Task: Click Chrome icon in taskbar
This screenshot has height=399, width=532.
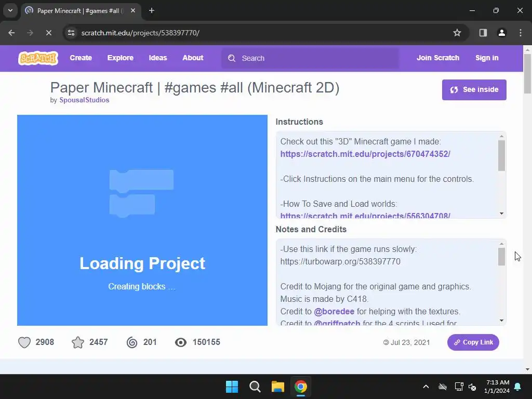Action: point(301,387)
